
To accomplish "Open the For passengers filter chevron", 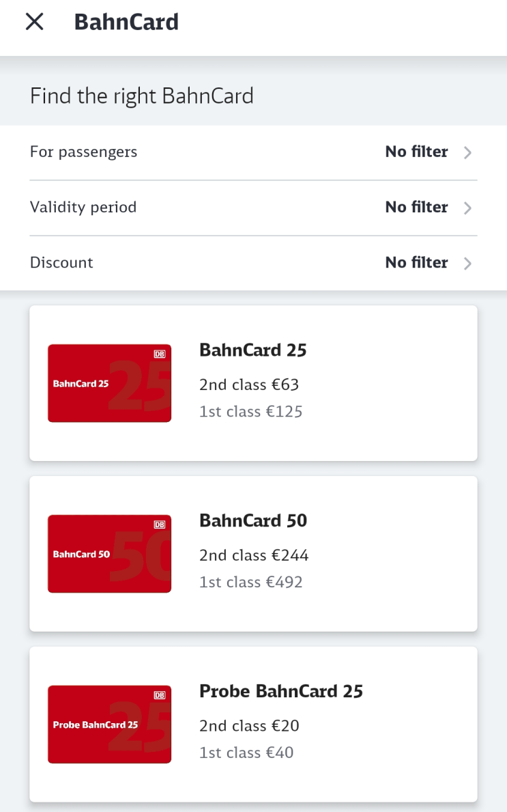I will (x=467, y=152).
